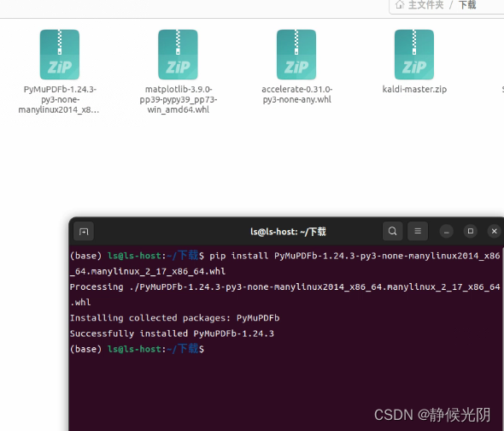Close the terminal window
504x431 pixels.
[x=495, y=231]
